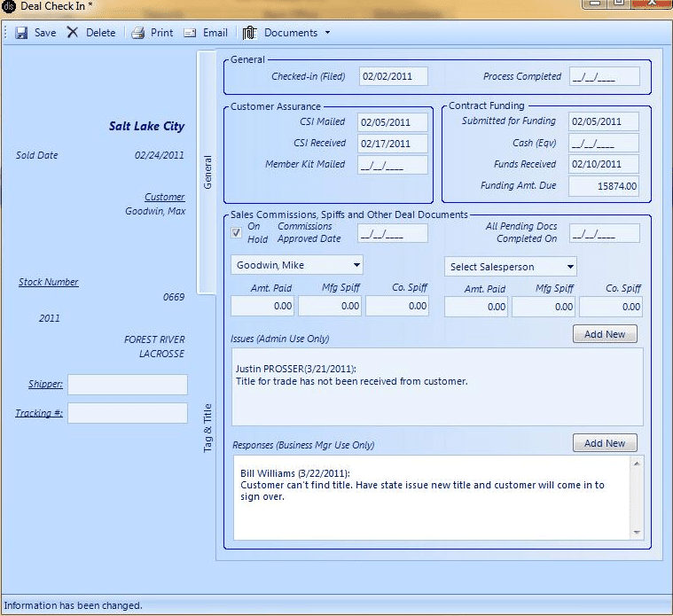This screenshot has width=673, height=616.
Task: Click stock number value 0669
Action: coord(174,297)
